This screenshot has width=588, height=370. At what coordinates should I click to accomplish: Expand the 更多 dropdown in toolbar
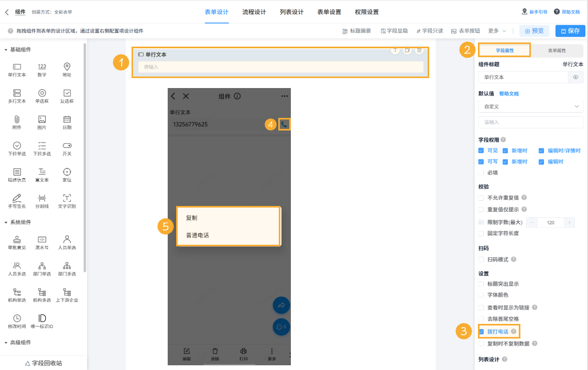pos(497,31)
